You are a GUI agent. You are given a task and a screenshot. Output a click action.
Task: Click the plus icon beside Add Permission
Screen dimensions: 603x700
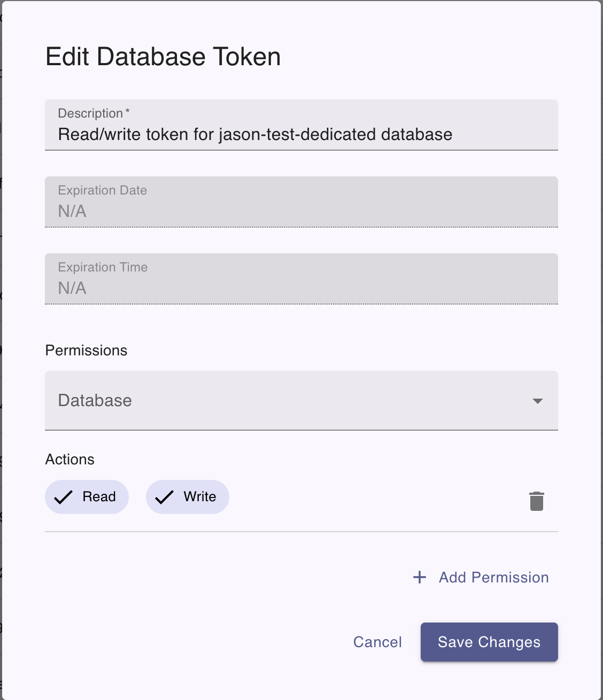coord(419,577)
